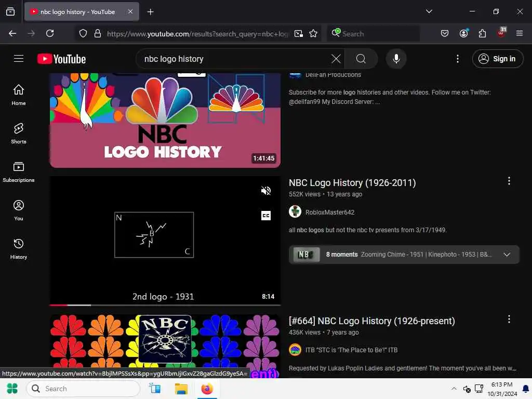532x399 pixels.
Task: Visit RobloxMaster642 channel name
Action: click(x=329, y=212)
